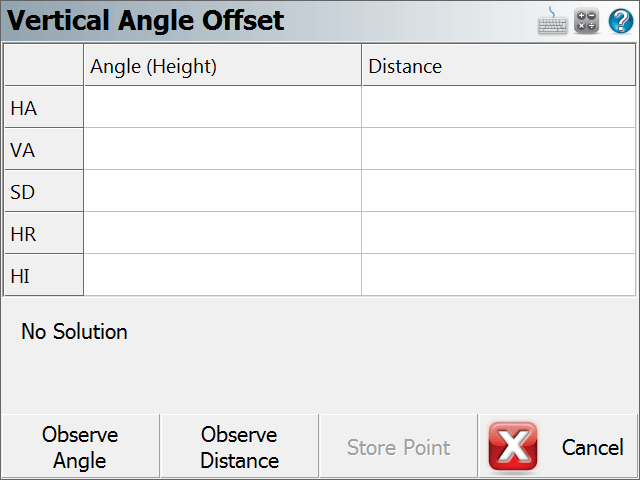Click the red X cancel icon
This screenshot has width=640, height=480.
(x=513, y=446)
